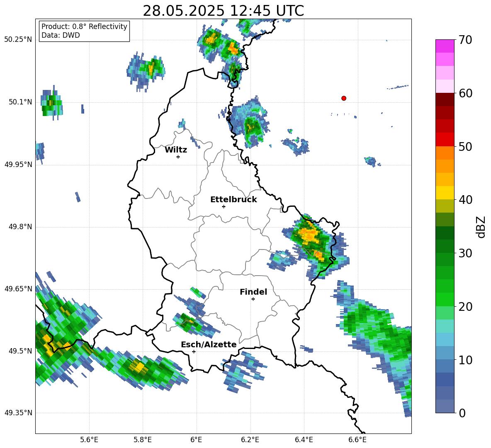The width and height of the screenshot is (491, 448).
Task: Click the Esch/Alzette cross marker
Action: coord(194,351)
